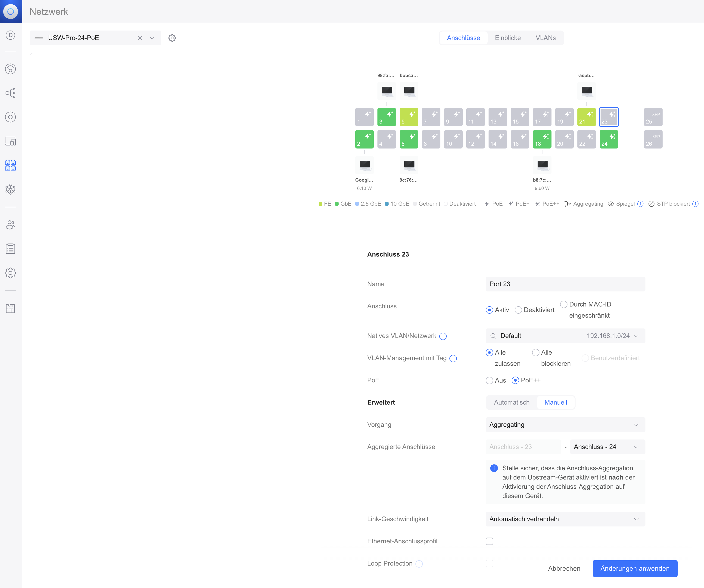Viewport: 704px width, 588px height.
Task: Show info for VLAN-Management mit Tag
Action: coord(453,359)
